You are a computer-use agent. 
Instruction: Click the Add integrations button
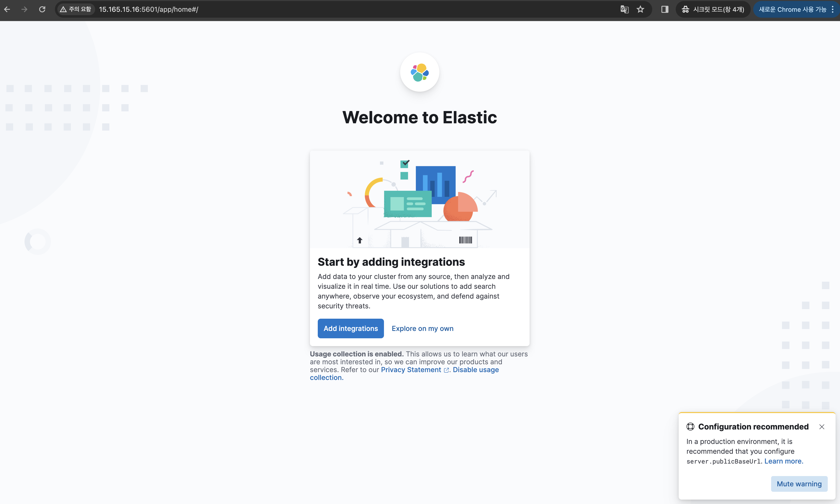(351, 328)
